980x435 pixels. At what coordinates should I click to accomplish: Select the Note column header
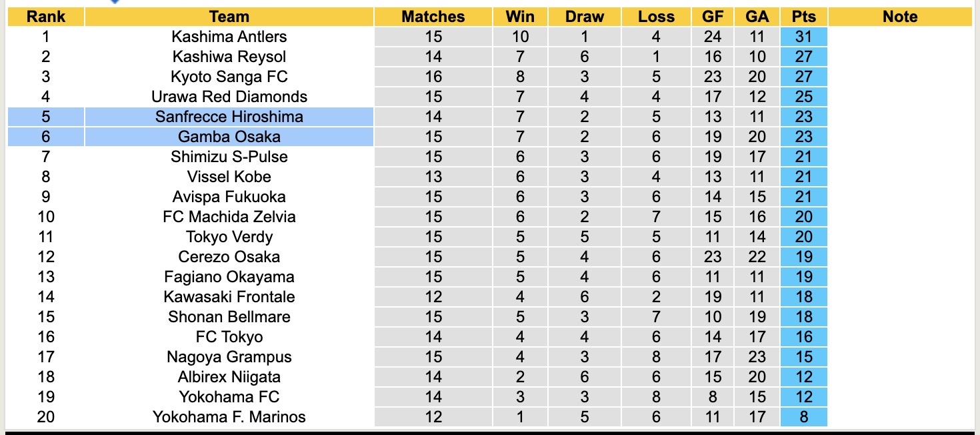(900, 17)
